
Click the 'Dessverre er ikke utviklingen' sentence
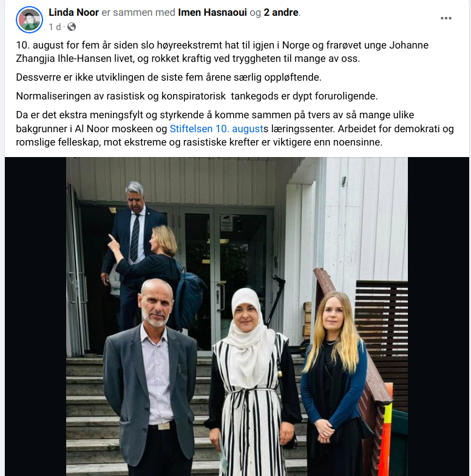[x=169, y=78]
